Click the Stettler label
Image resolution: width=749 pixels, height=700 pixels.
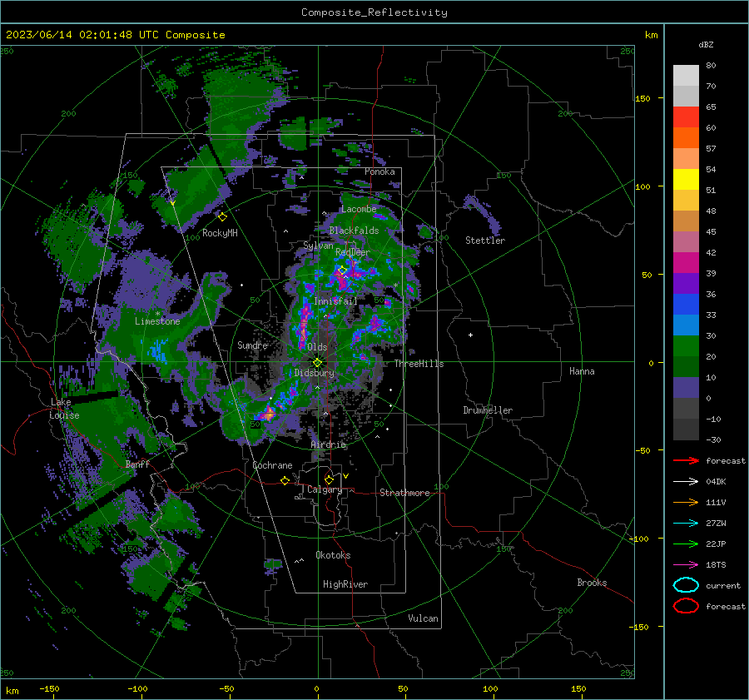(485, 241)
